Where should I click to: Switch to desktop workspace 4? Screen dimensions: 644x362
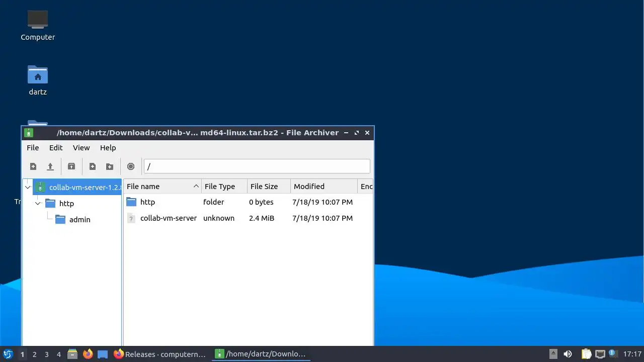58,354
